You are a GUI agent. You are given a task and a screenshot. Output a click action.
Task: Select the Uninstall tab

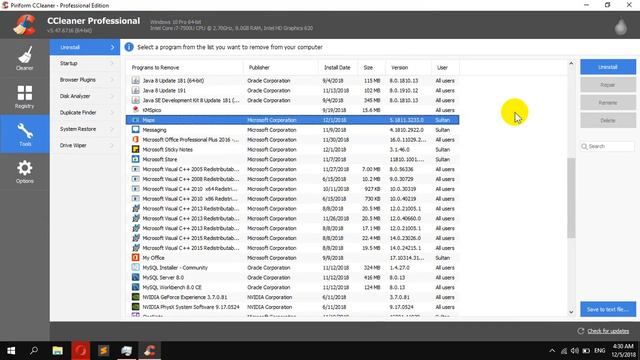coord(85,47)
